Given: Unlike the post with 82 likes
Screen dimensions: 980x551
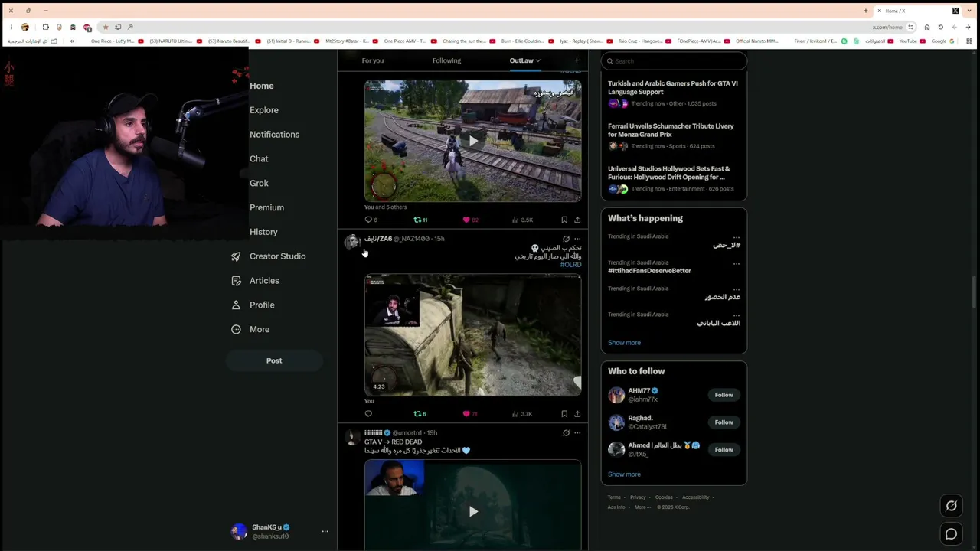Looking at the screenshot, I should point(470,220).
